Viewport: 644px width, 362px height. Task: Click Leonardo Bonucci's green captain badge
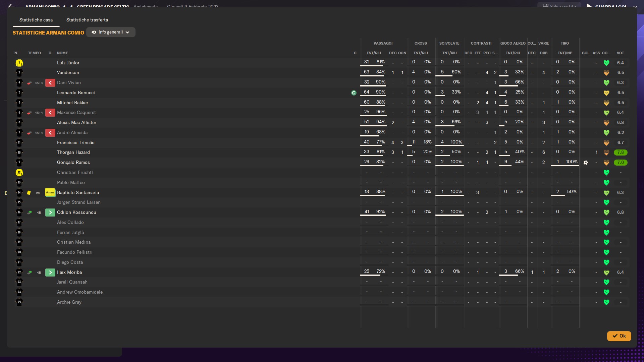tap(354, 93)
